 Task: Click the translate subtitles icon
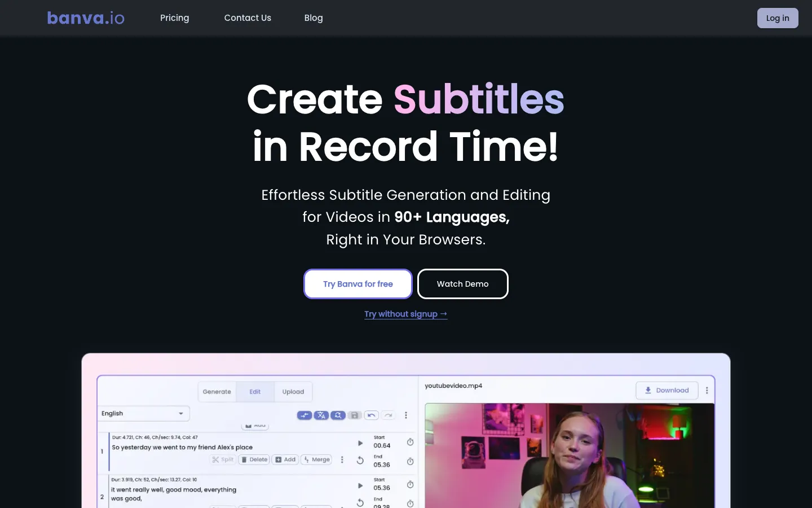click(x=321, y=415)
